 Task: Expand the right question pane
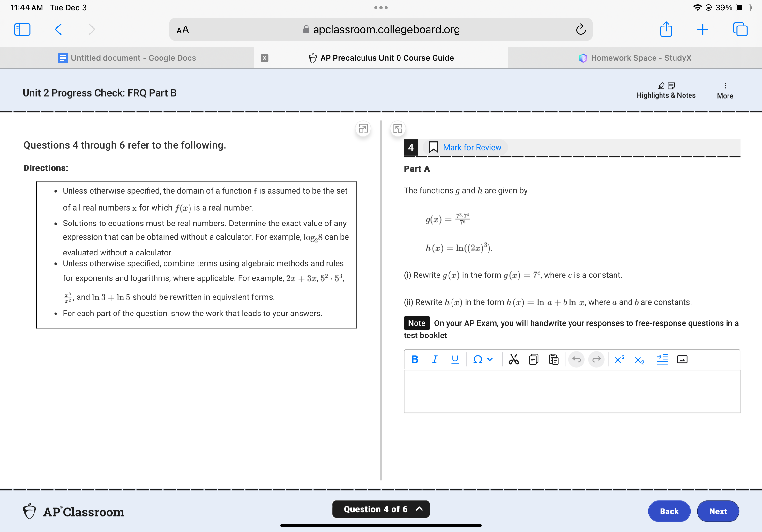pos(398,128)
